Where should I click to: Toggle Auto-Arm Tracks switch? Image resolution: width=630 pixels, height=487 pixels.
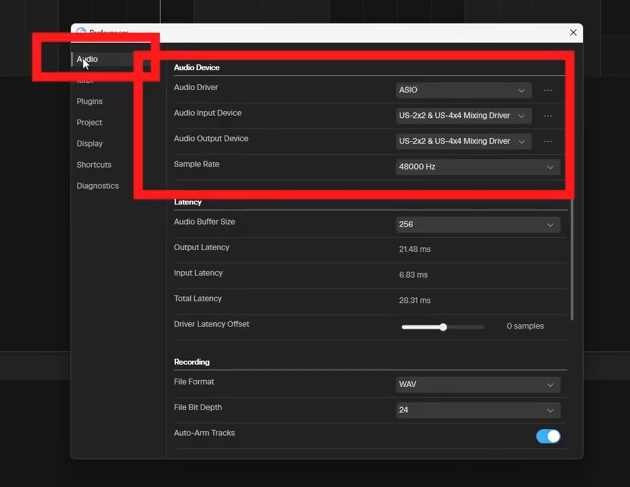tap(548, 436)
